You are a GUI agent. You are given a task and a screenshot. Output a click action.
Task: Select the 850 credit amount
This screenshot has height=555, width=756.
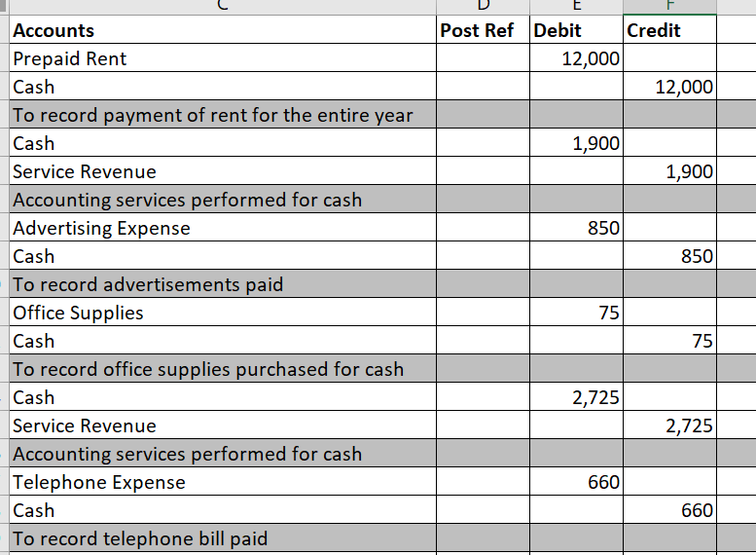click(669, 256)
